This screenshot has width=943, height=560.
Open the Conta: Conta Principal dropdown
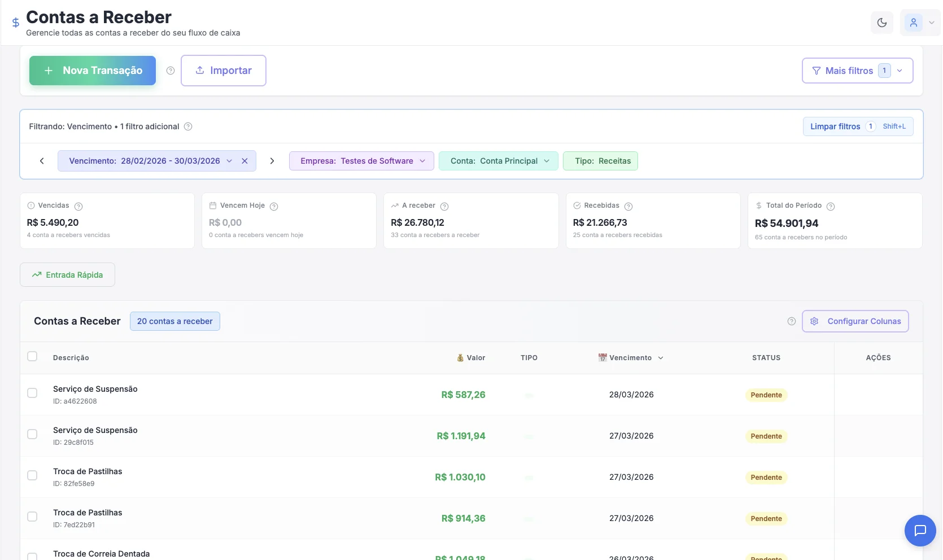coord(499,161)
